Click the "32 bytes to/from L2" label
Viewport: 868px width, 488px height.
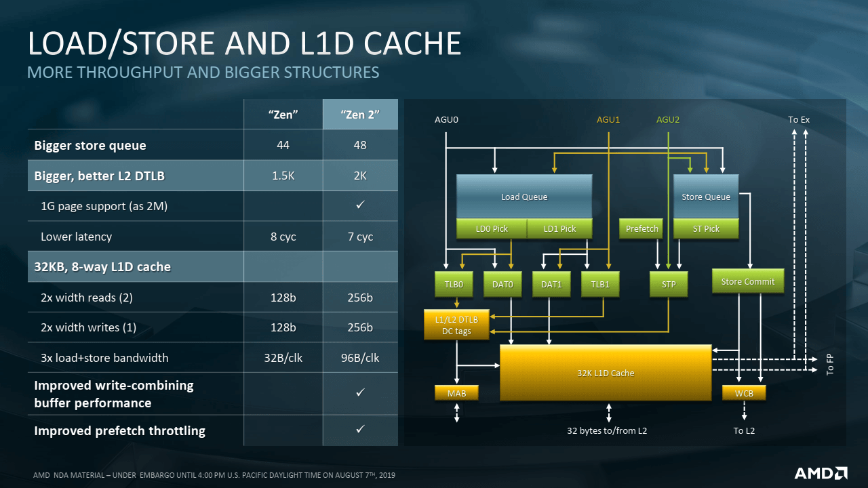(x=607, y=430)
